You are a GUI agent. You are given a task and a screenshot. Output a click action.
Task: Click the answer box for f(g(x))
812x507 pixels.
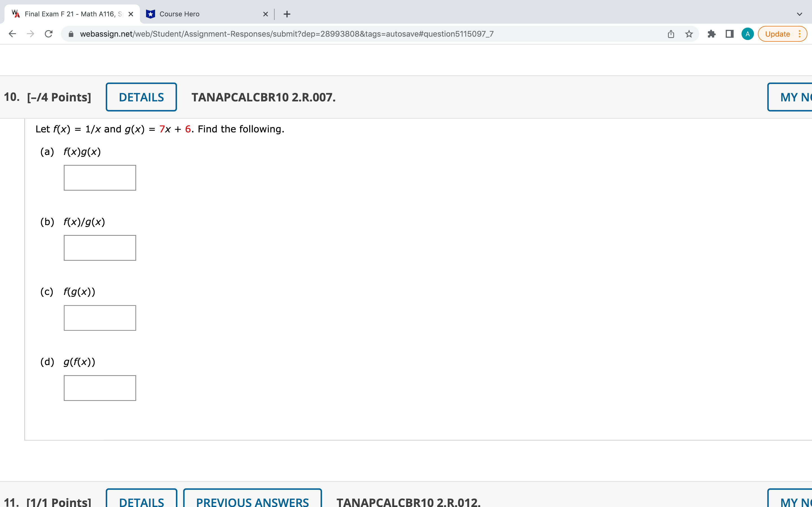point(100,318)
